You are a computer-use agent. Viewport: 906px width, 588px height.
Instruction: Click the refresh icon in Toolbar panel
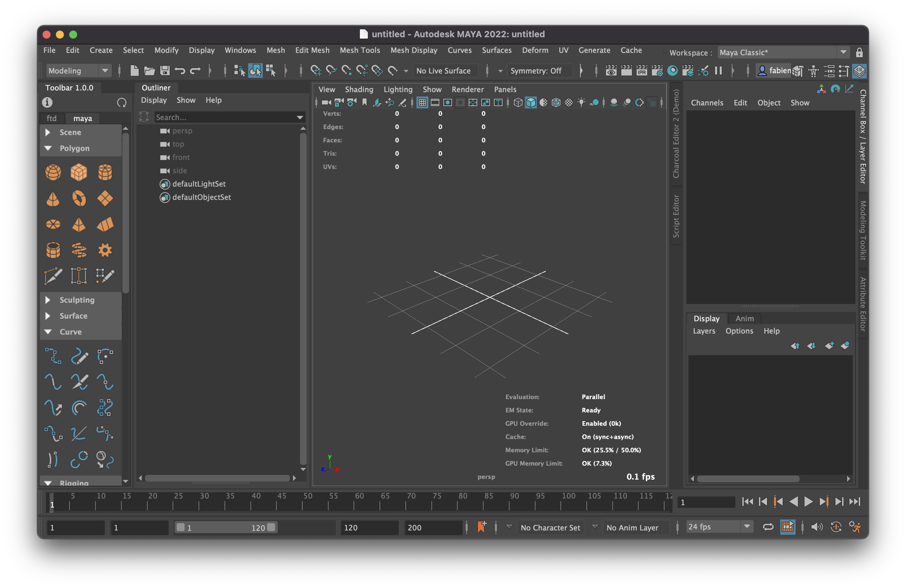(121, 102)
